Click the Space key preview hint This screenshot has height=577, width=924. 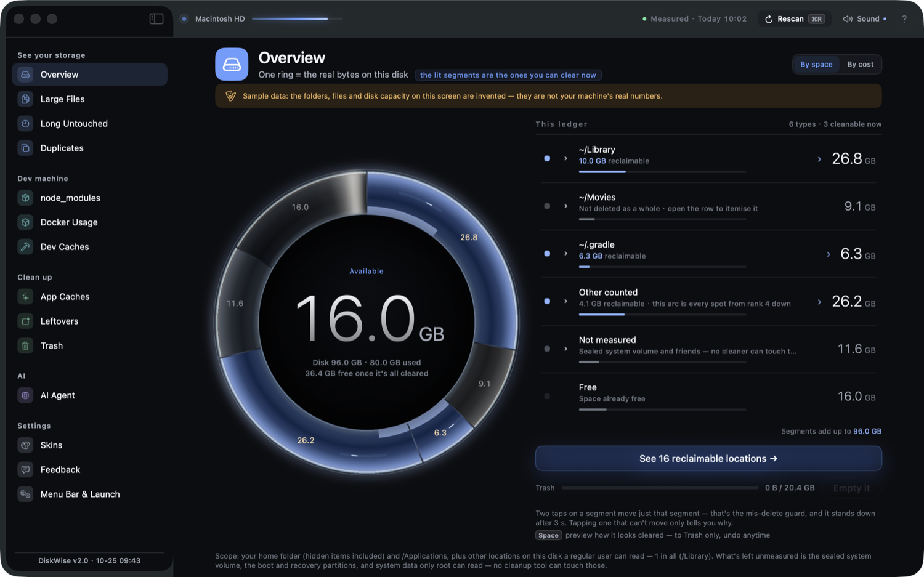point(548,536)
